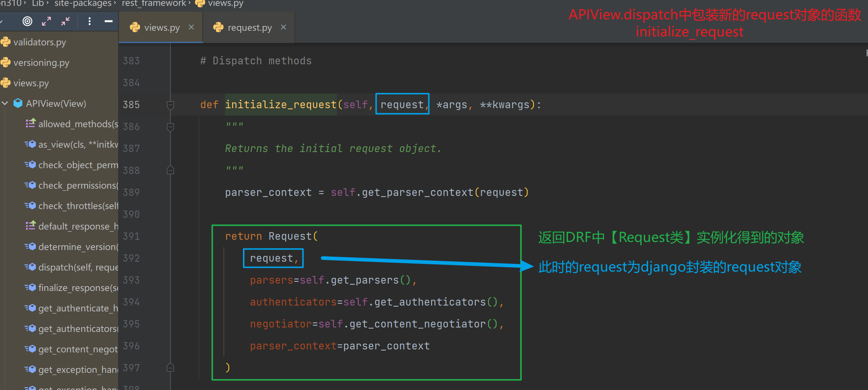Click the property icon beside default_response_headers
This screenshot has width=868, height=390.
click(x=31, y=226)
